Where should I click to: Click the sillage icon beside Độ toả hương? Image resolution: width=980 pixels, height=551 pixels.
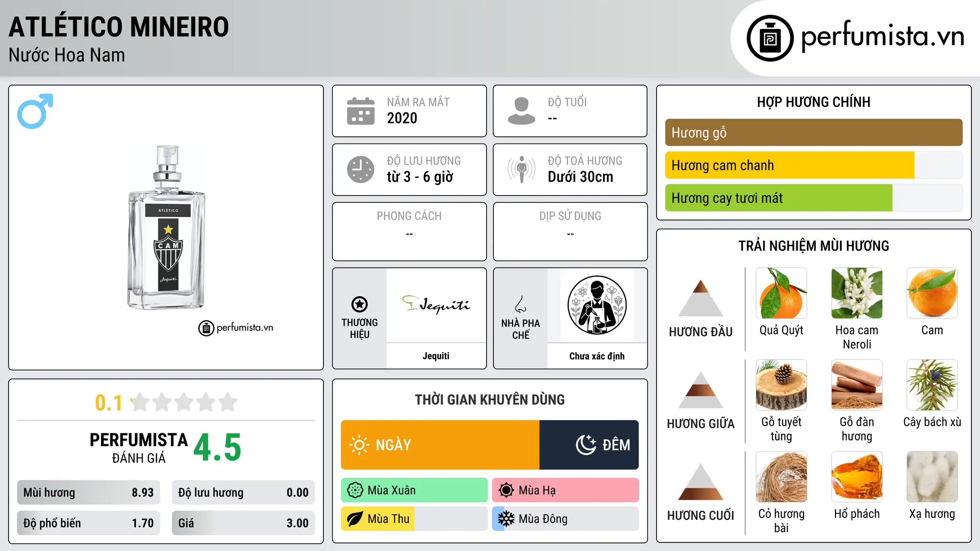coord(522,169)
